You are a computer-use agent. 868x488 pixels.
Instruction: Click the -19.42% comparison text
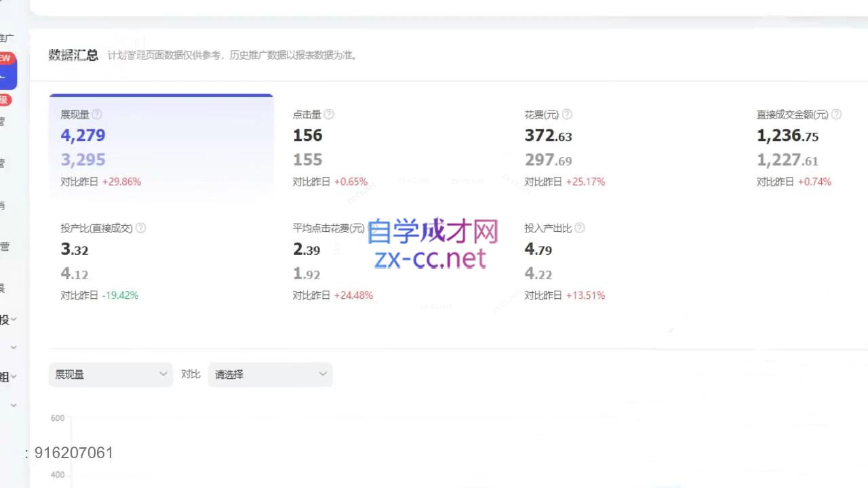120,296
